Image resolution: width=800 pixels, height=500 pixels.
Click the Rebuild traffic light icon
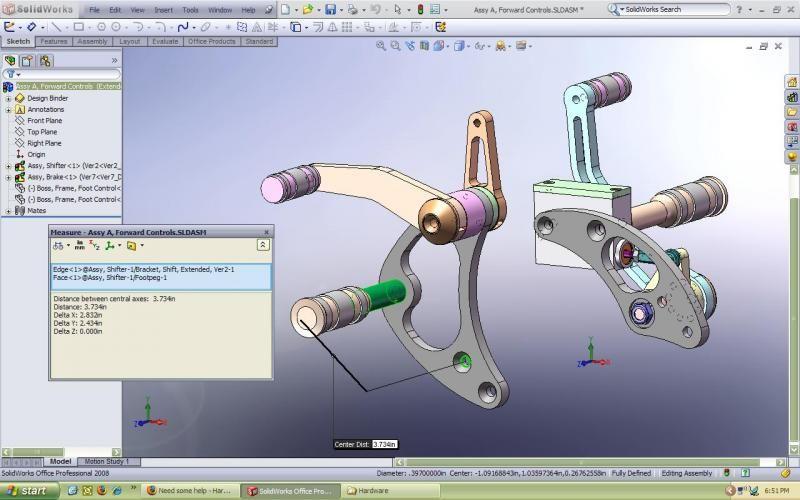coord(420,9)
